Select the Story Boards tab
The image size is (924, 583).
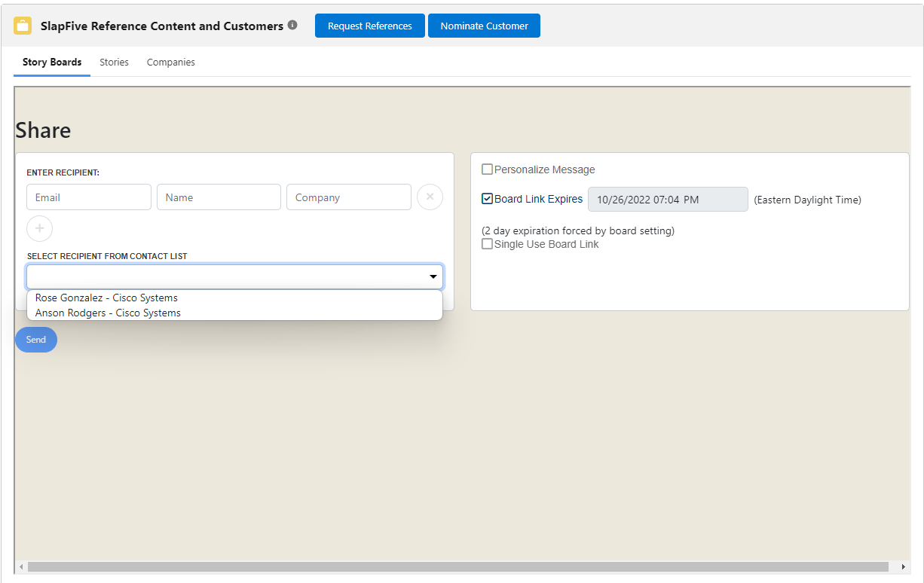tap(51, 62)
